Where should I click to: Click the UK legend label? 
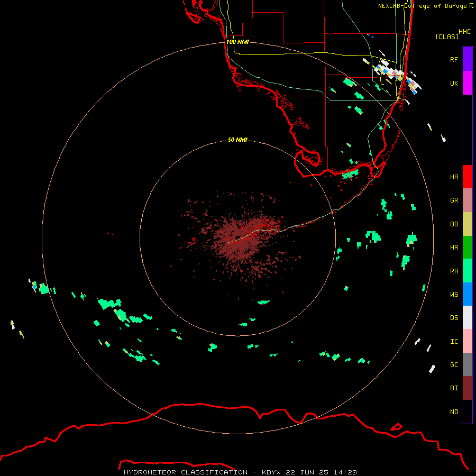(x=454, y=83)
